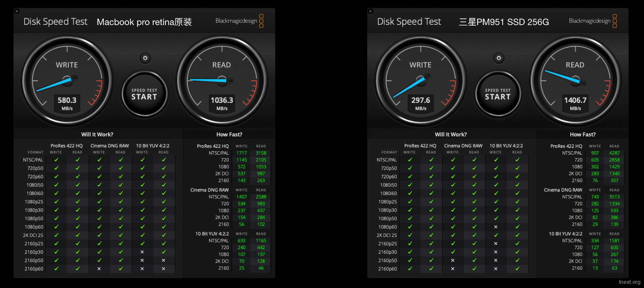The width and height of the screenshot is (644, 288).
Task: Click the title '三星PM951 SSD 256G'
Action: [x=504, y=22]
